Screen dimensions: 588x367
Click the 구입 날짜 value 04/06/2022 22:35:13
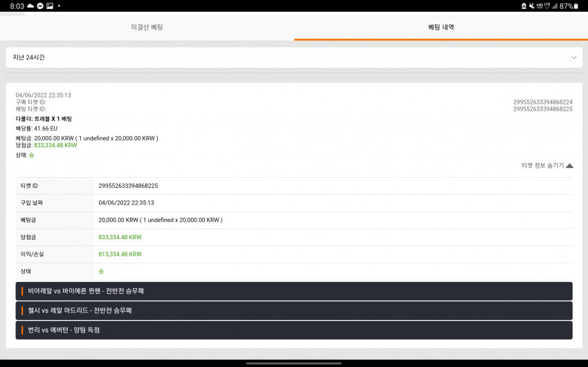point(126,203)
